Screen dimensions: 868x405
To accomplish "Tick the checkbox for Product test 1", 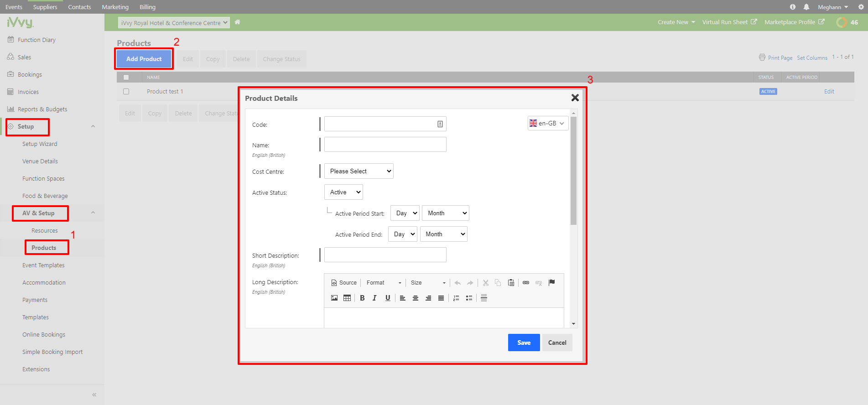I will click(x=126, y=91).
